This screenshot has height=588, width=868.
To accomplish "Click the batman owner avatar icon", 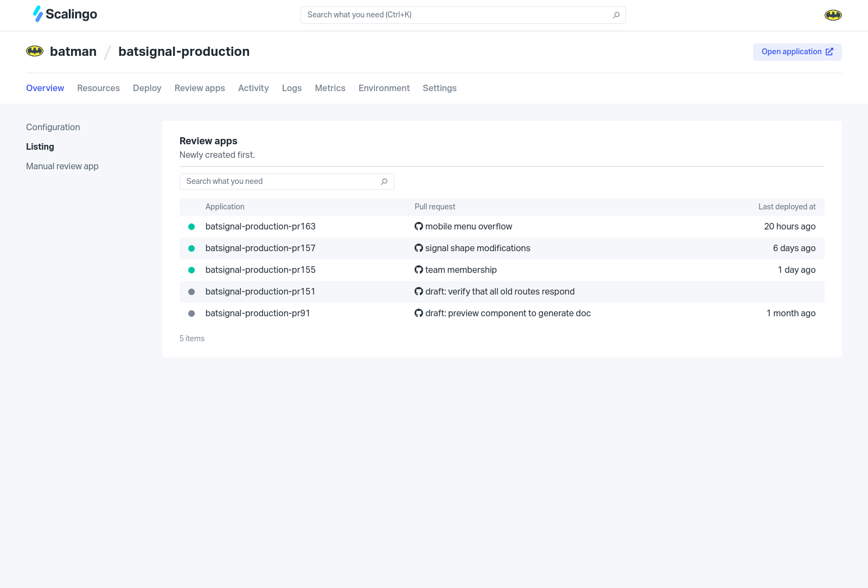I will [x=35, y=52].
